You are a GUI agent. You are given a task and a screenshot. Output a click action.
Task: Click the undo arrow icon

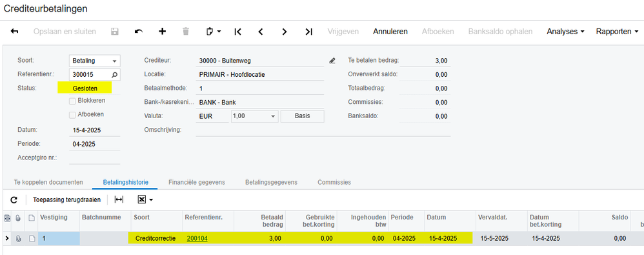coord(138,32)
